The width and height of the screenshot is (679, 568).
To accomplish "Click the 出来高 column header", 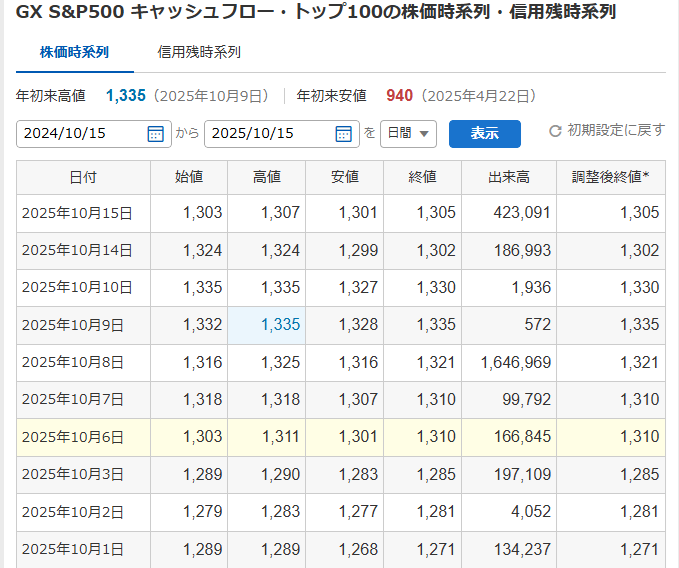I will (508, 177).
